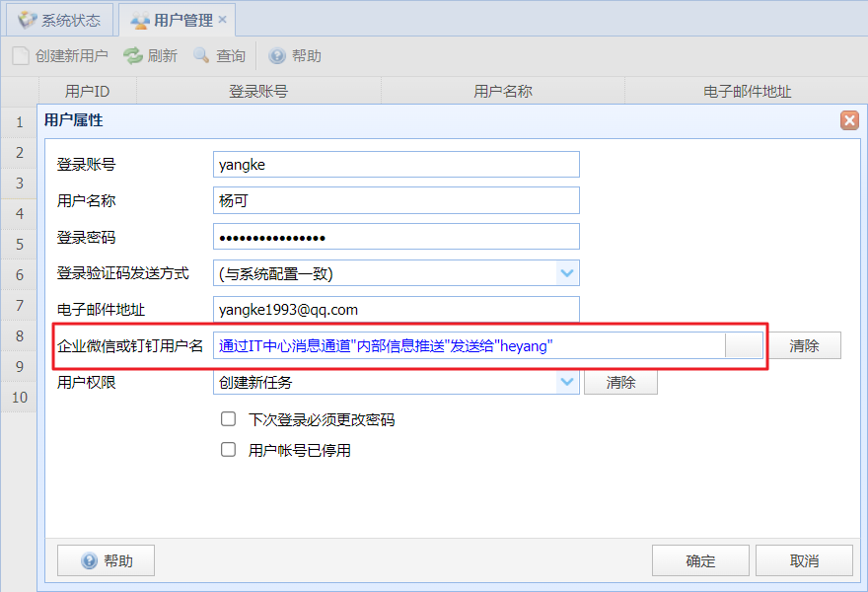
Task: Click the 系统状态 tab icon
Action: coord(28,20)
